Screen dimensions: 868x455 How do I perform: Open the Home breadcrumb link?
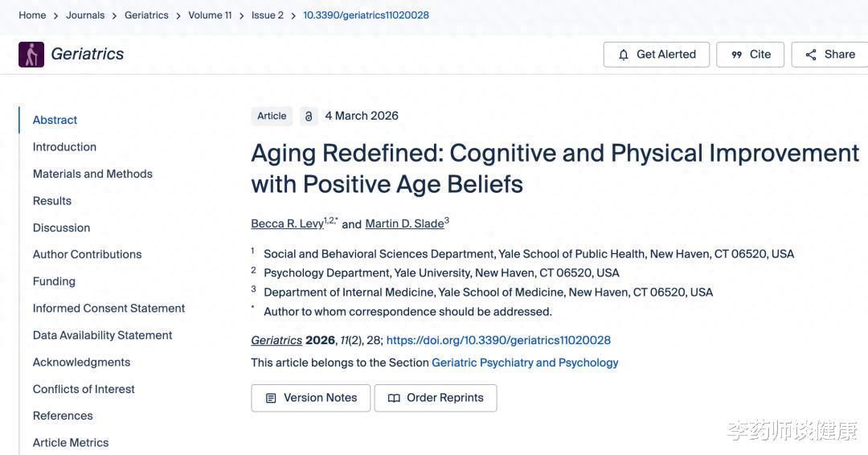pos(32,15)
